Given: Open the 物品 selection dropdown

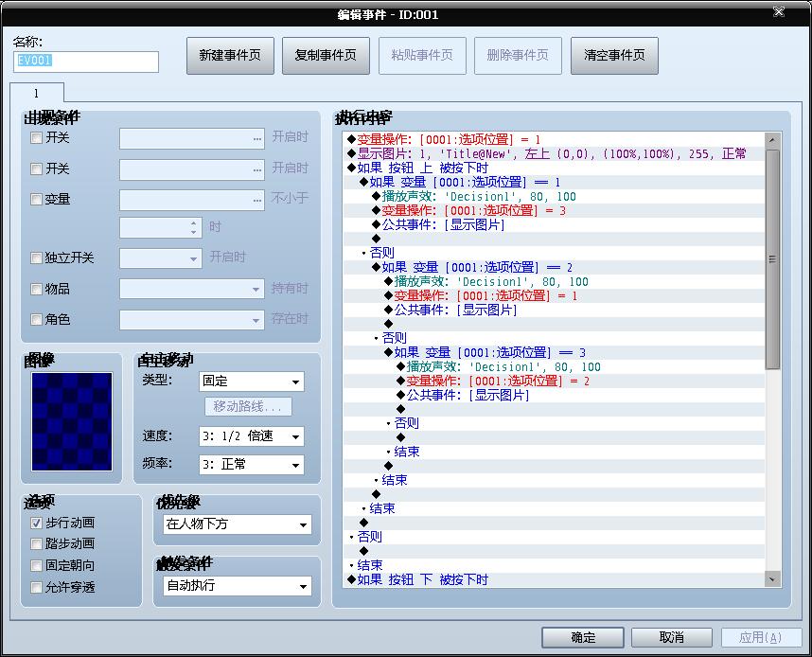Looking at the screenshot, I should point(191,289).
